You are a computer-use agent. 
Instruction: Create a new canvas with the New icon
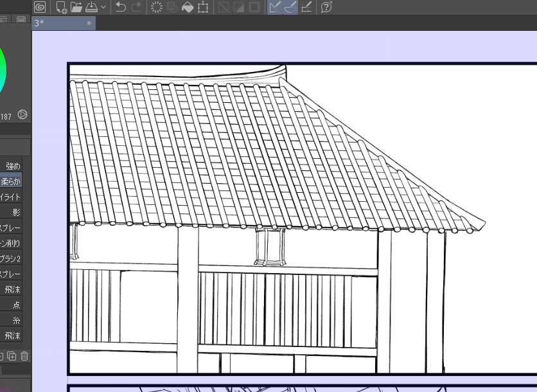tap(61, 7)
